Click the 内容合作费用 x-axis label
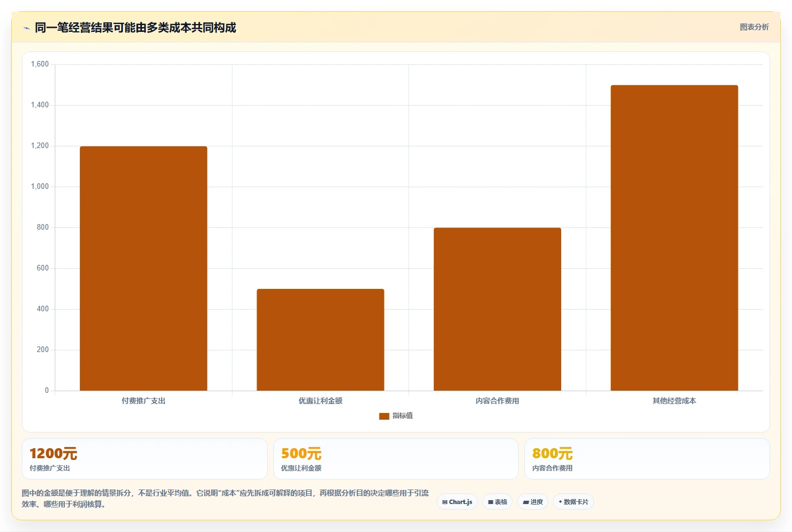The image size is (792, 532). (x=497, y=401)
